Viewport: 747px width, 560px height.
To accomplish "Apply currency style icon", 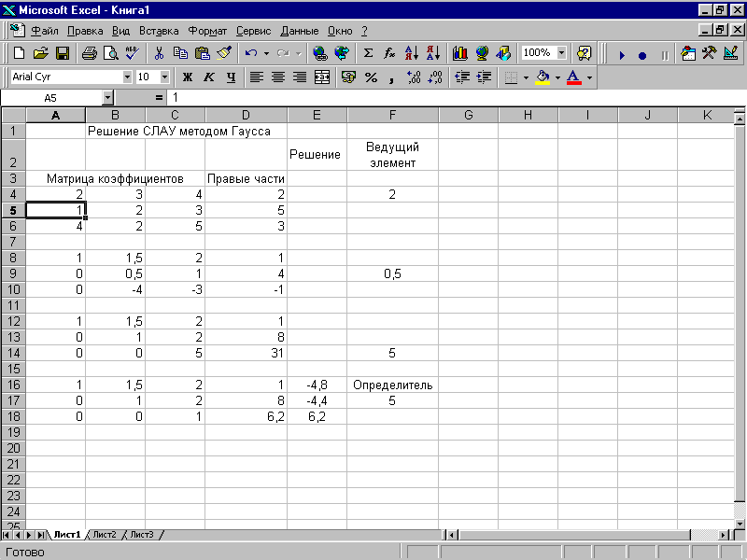I will pyautogui.click(x=348, y=77).
